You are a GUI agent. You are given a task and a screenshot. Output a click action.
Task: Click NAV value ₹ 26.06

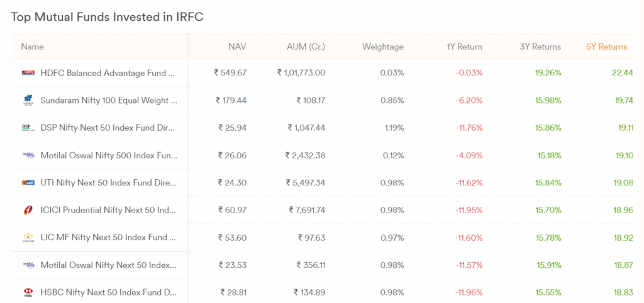pos(232,156)
